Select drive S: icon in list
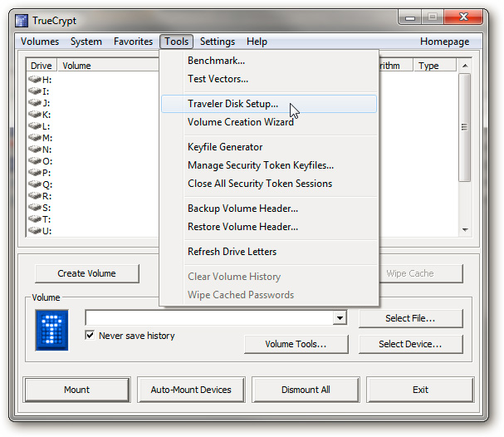This screenshot has width=504, height=437. point(35,208)
